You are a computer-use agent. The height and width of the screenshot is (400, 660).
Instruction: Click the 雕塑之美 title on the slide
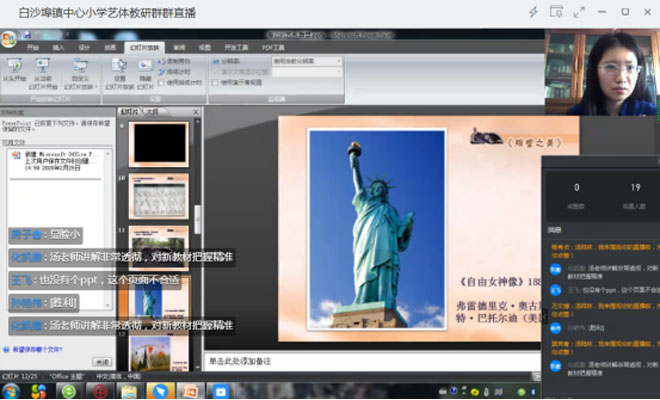[535, 143]
